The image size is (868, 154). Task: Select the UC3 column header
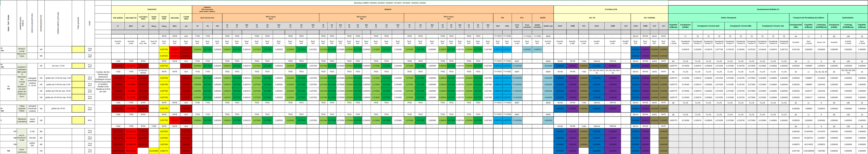[x=663, y=26]
